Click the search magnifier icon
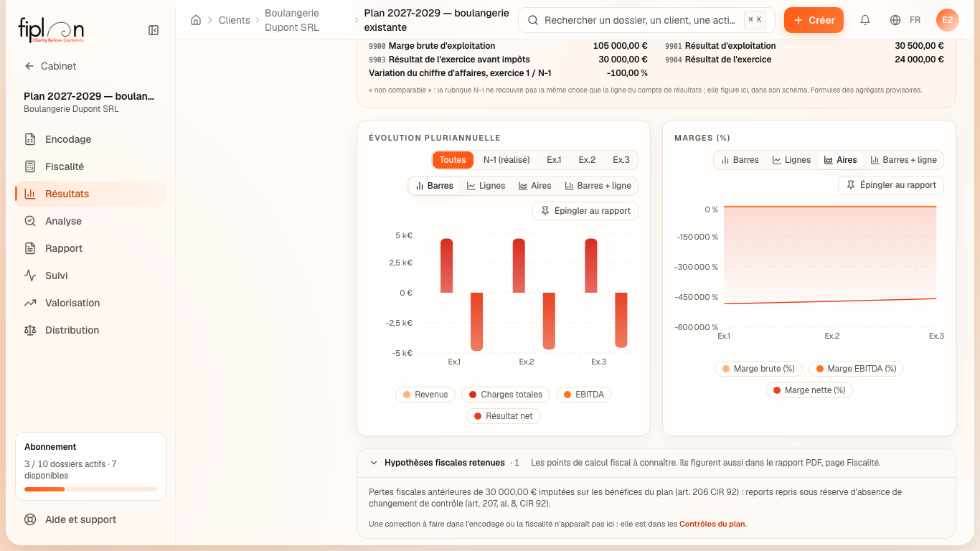980x551 pixels. click(533, 20)
